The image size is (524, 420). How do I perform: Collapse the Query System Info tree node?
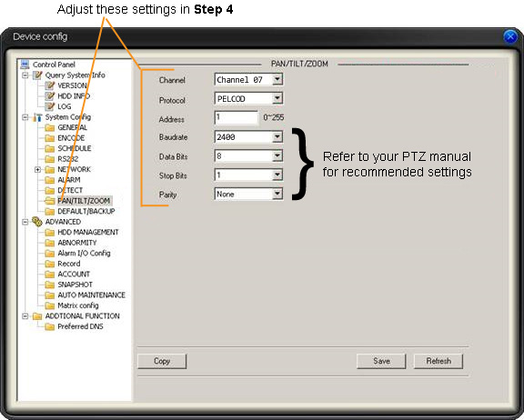[25, 75]
